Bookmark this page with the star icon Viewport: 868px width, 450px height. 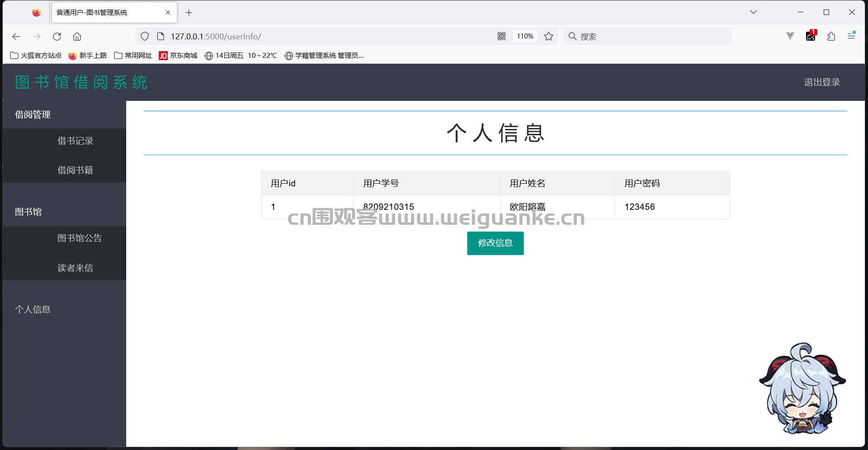(x=549, y=37)
